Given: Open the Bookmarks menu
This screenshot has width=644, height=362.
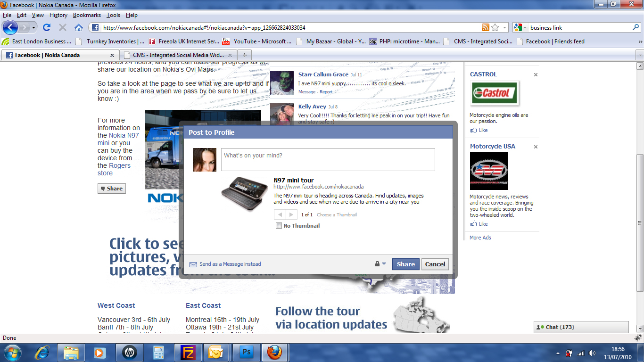Looking at the screenshot, I should [87, 15].
